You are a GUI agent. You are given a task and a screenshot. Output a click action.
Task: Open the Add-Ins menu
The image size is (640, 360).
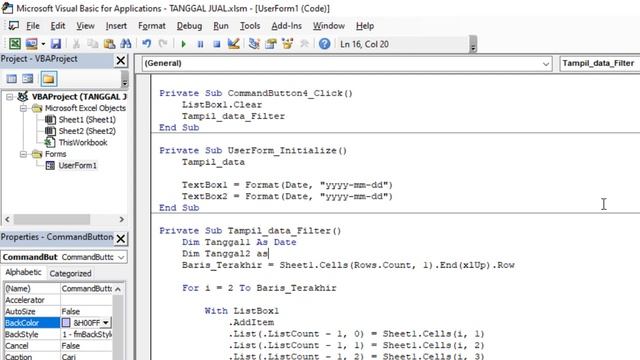coord(286,26)
